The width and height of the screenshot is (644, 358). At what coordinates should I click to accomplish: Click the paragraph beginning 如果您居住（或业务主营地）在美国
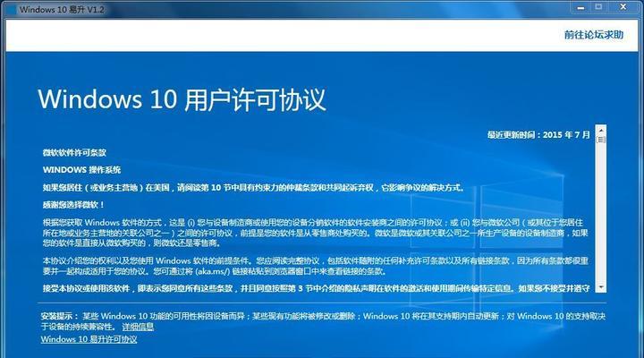pyautogui.click(x=254, y=188)
